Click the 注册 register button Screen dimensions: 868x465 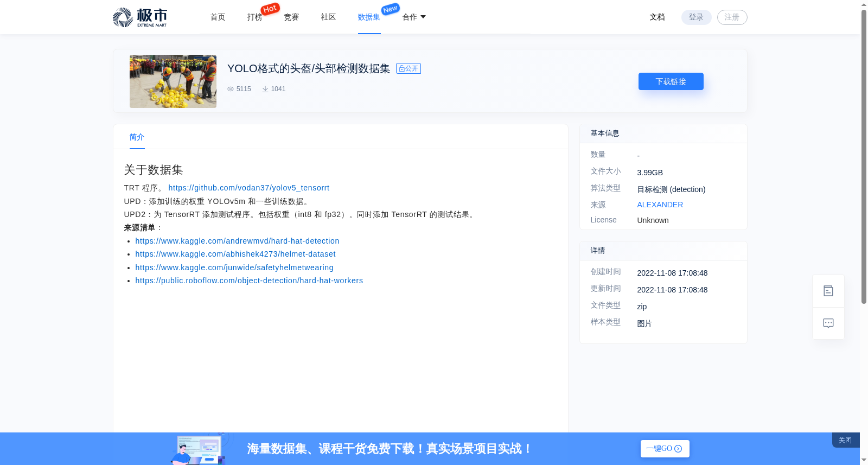732,17
